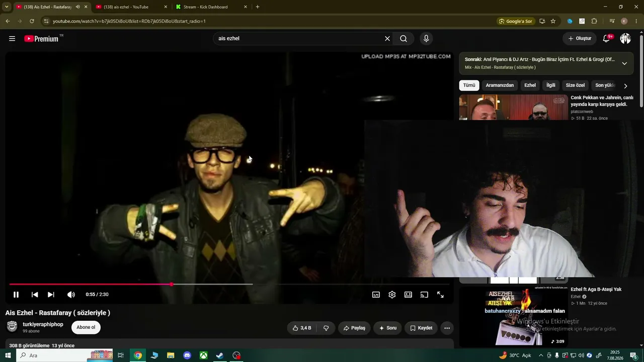Skip to the next video
Screen dimensions: 644x362
tap(51, 295)
